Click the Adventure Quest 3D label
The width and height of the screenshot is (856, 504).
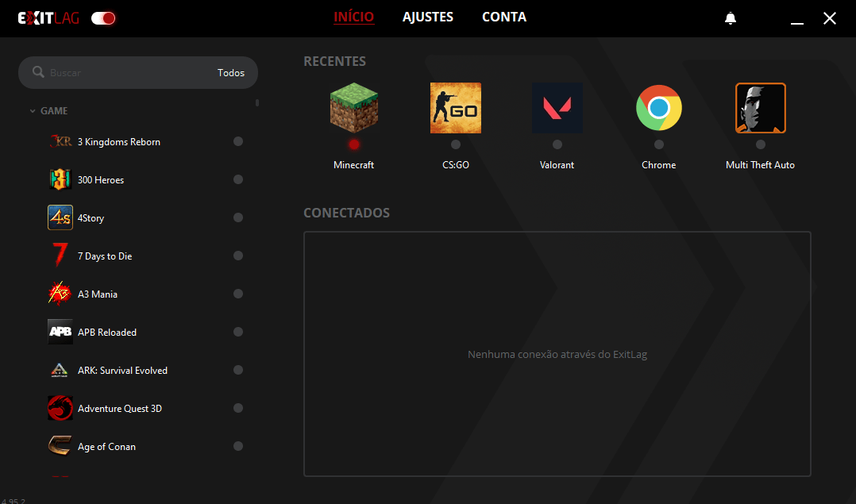tap(120, 409)
